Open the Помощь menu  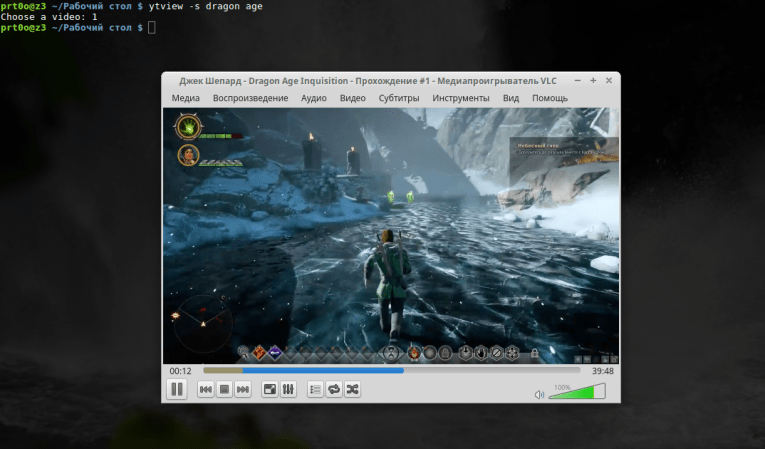[550, 98]
